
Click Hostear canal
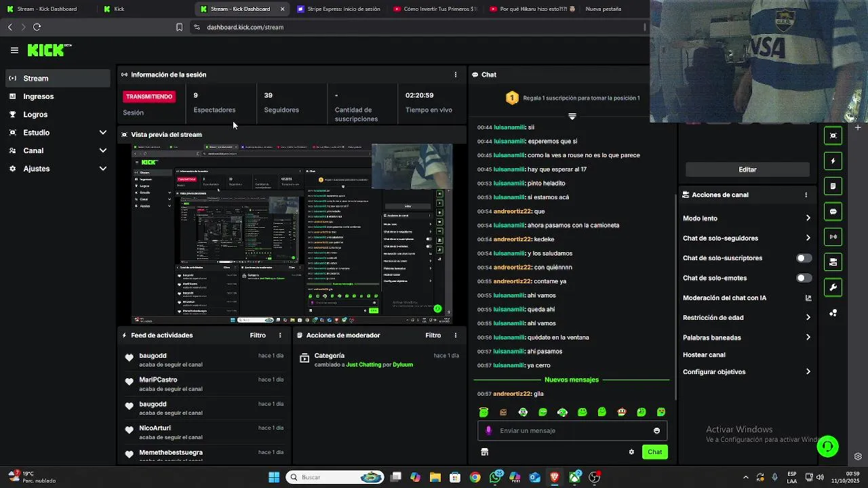point(704,354)
